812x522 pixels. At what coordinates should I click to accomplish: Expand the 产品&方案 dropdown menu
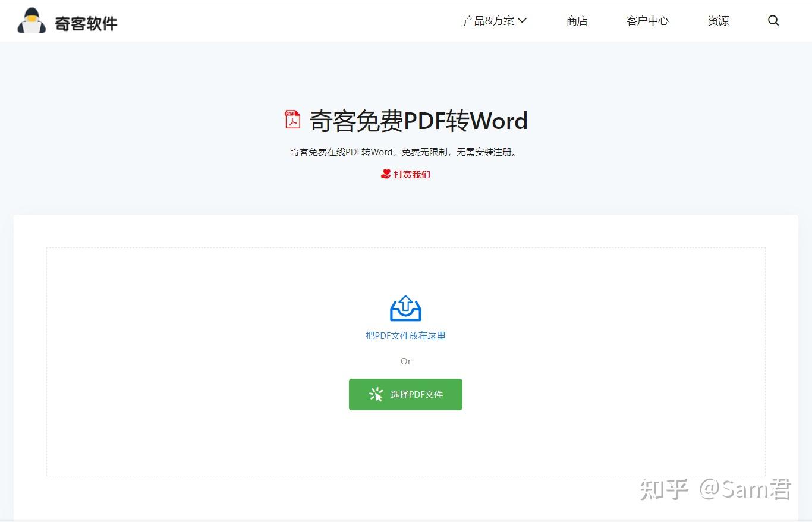[495, 21]
